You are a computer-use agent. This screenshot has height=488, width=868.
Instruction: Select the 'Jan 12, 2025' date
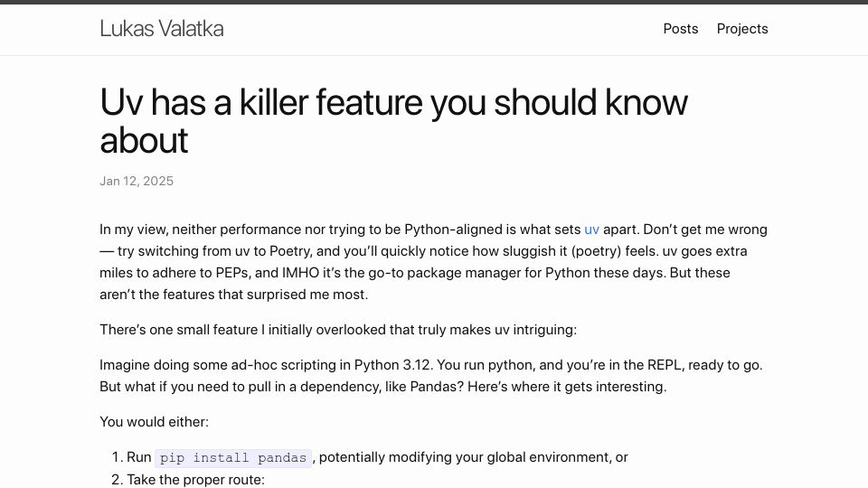(137, 181)
